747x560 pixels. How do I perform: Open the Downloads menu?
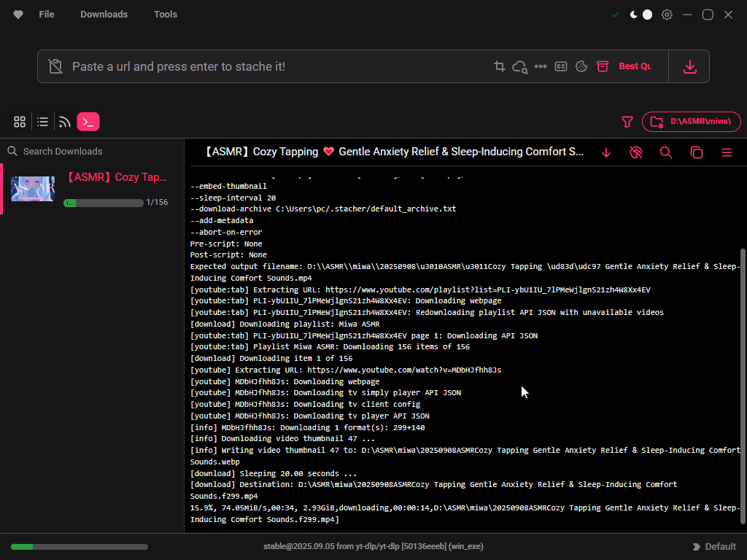pyautogui.click(x=104, y=15)
